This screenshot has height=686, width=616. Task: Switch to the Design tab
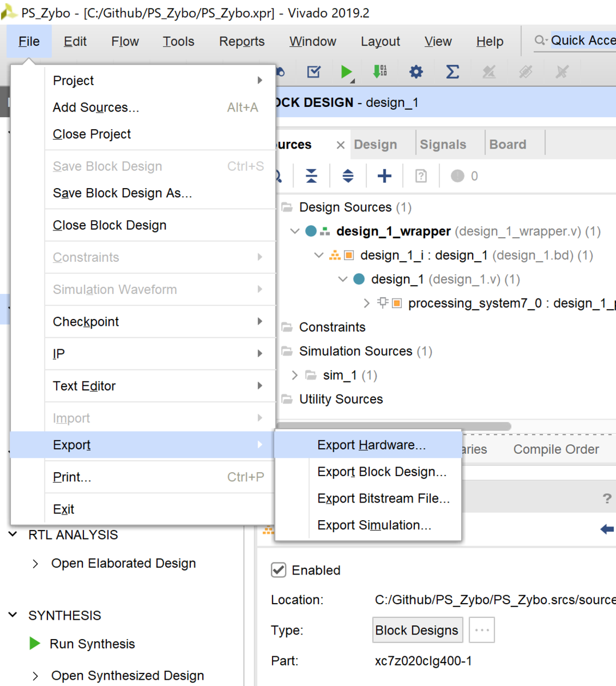point(375,145)
